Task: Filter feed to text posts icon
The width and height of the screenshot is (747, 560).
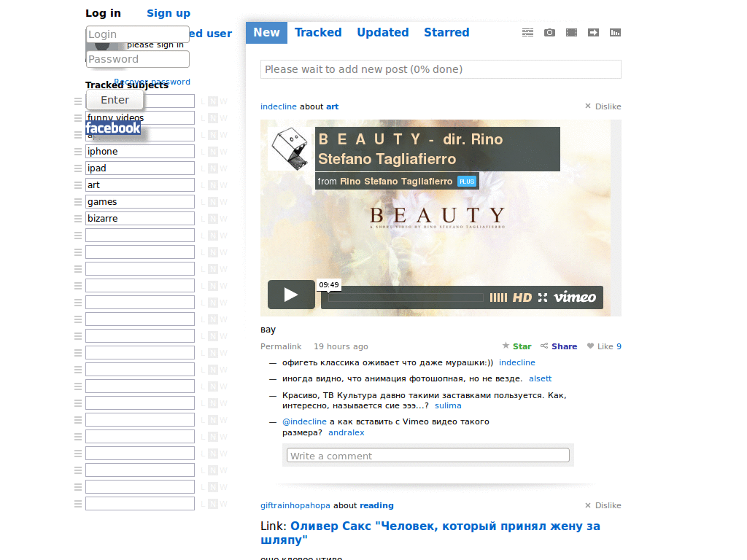Action: 527,32
